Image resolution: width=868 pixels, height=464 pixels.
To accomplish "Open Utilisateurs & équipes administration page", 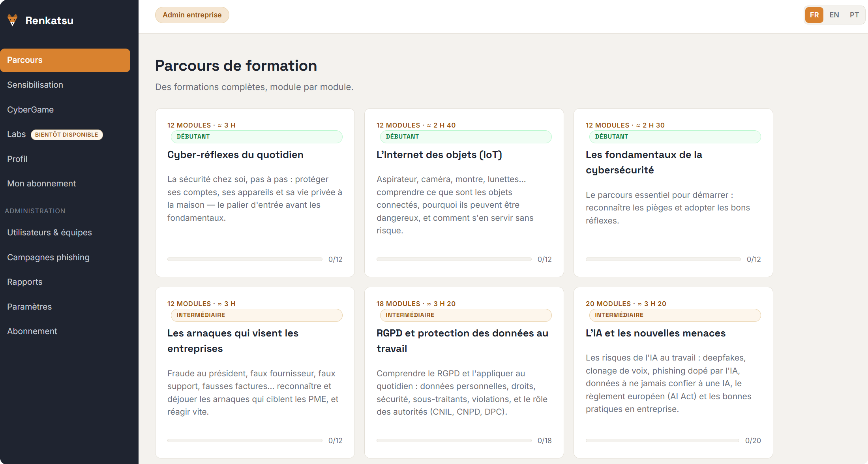I will pos(65,233).
